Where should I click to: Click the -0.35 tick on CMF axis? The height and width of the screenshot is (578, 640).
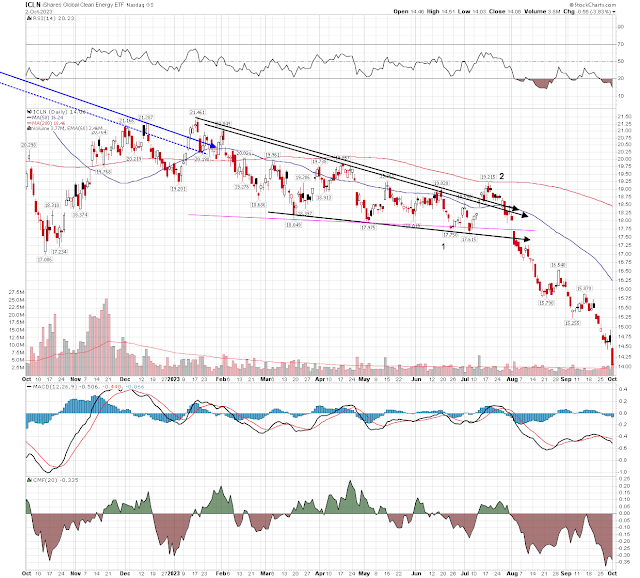623,562
